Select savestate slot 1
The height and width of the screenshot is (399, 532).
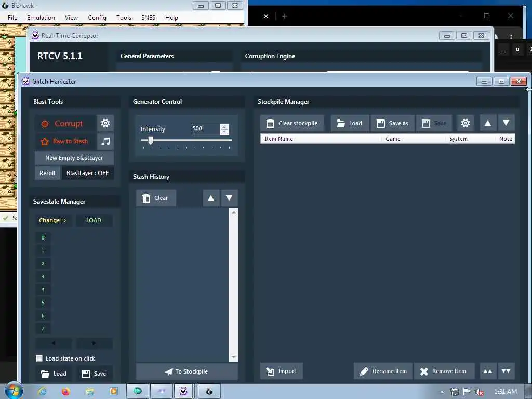[x=43, y=251]
